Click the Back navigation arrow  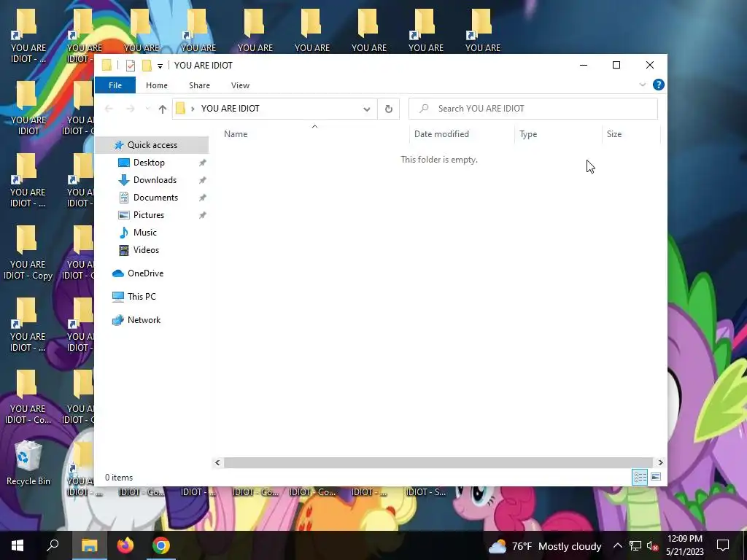tap(109, 109)
